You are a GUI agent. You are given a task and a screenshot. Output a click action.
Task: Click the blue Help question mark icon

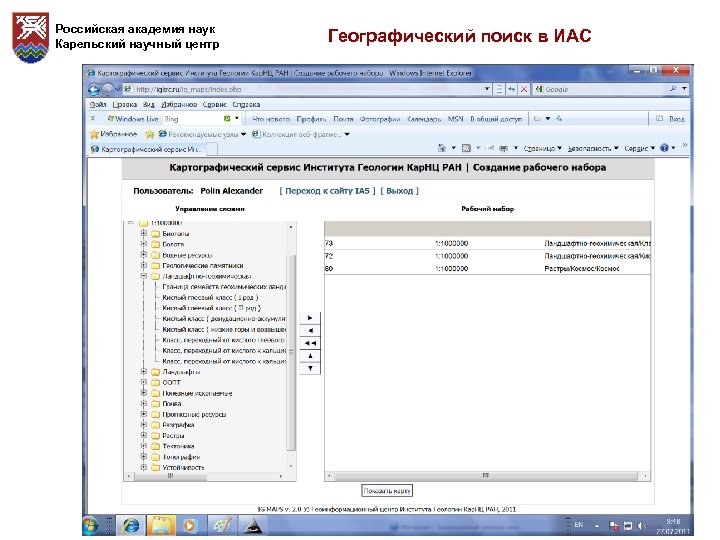click(x=664, y=148)
